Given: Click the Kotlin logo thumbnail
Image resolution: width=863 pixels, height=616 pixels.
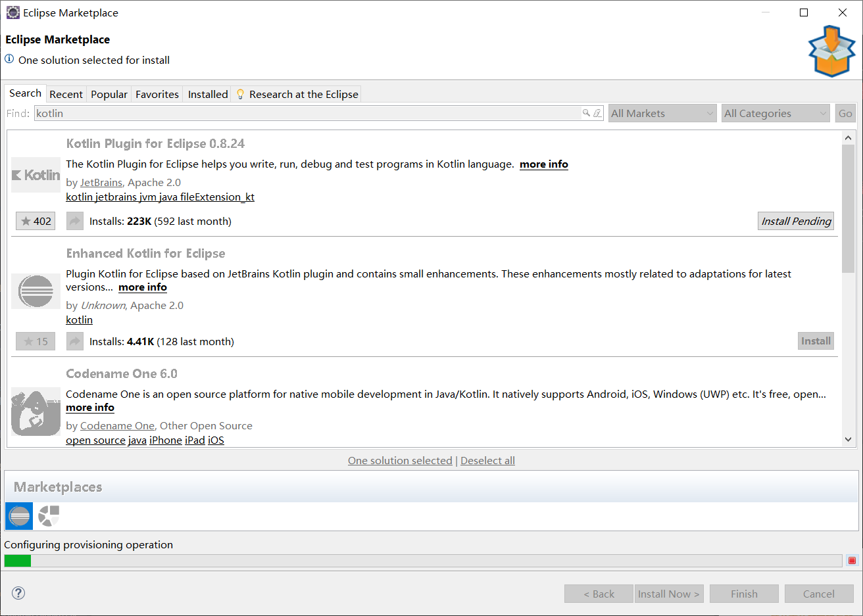Looking at the screenshot, I should click(x=36, y=175).
